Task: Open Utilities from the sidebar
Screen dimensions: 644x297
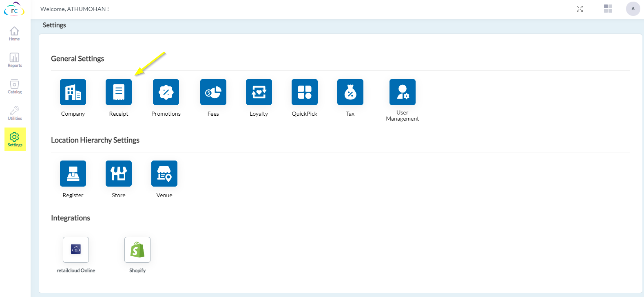Action: pyautogui.click(x=15, y=113)
